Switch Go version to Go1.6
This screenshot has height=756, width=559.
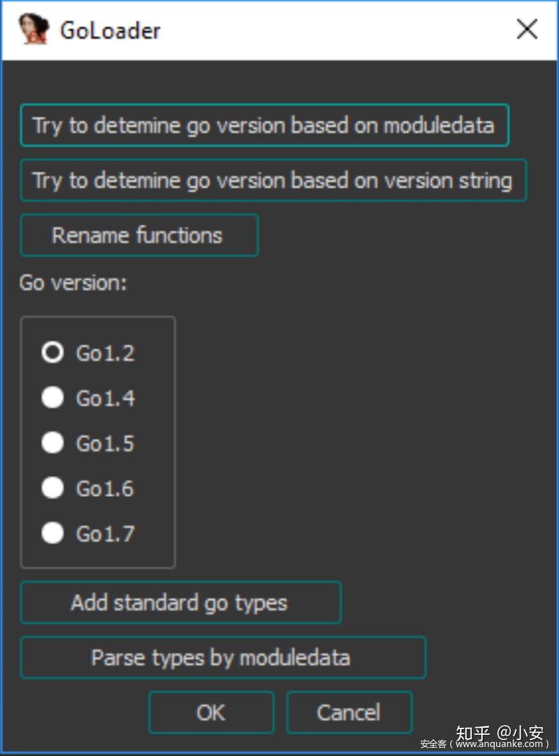pos(53,489)
